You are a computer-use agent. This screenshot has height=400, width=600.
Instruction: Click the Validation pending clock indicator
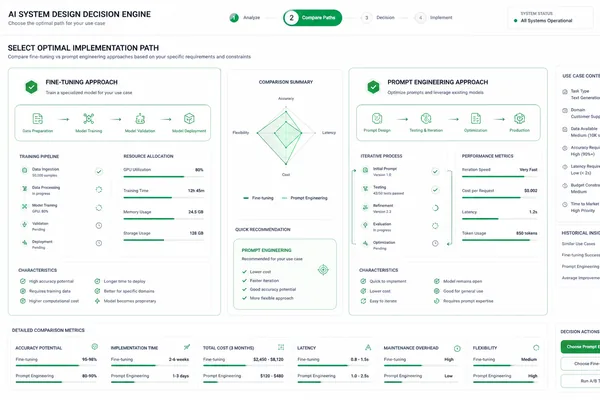pyautogui.click(x=99, y=225)
